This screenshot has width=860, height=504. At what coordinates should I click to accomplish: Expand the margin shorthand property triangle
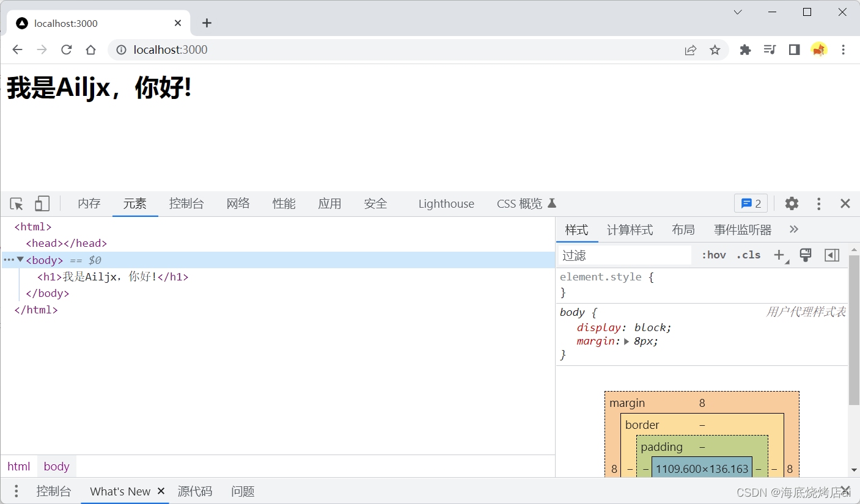pyautogui.click(x=627, y=341)
